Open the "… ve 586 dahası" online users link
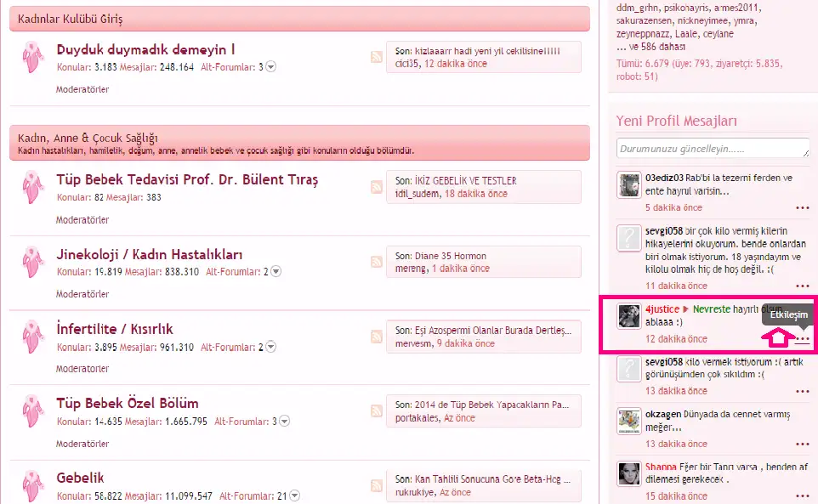The height and width of the screenshot is (504, 818). click(650, 47)
